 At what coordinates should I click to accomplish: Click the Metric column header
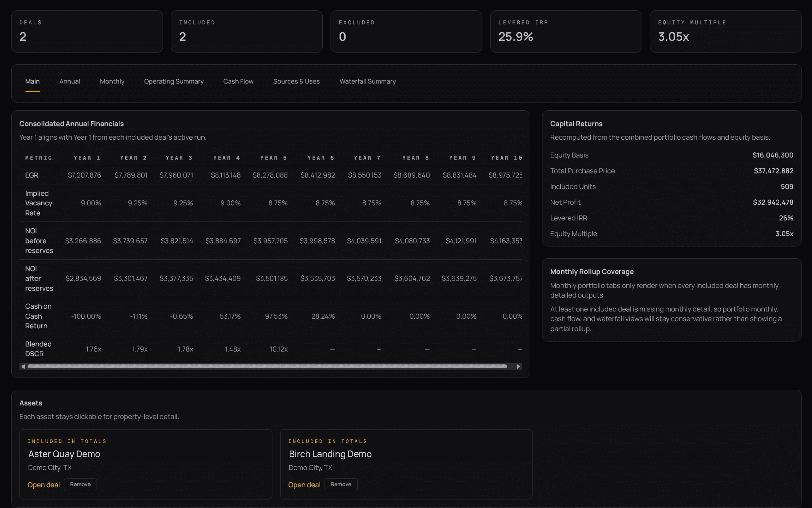click(x=39, y=157)
